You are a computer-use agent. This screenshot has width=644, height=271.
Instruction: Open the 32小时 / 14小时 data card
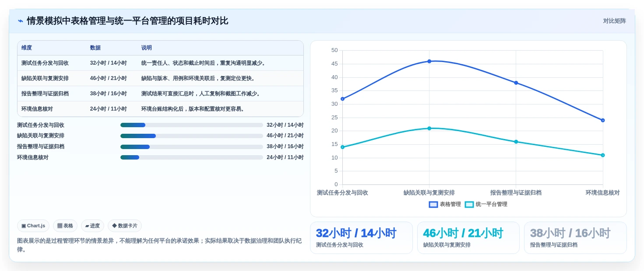click(361, 238)
